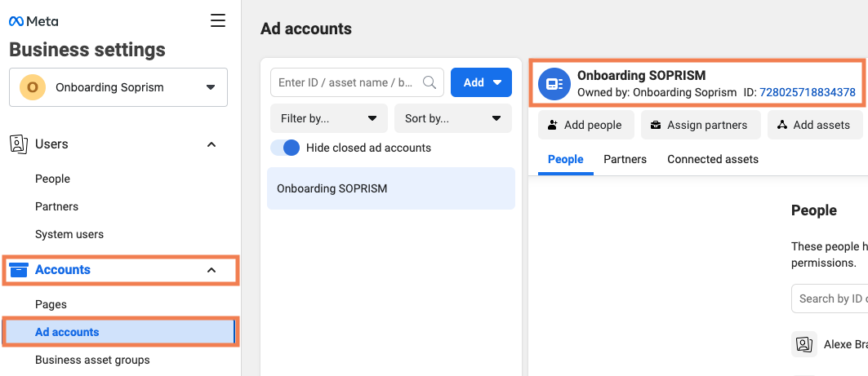The height and width of the screenshot is (376, 868).
Task: Collapse the Users section chevron
Action: click(211, 144)
